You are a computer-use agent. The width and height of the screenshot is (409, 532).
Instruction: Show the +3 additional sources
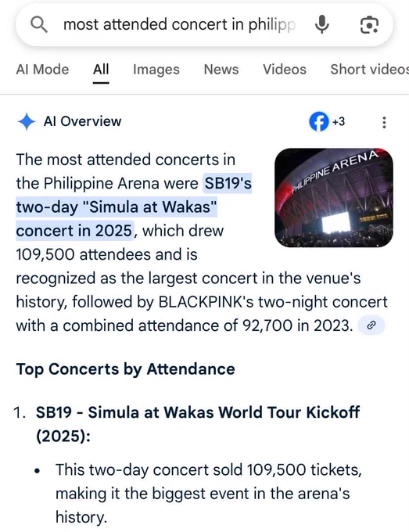[339, 121]
